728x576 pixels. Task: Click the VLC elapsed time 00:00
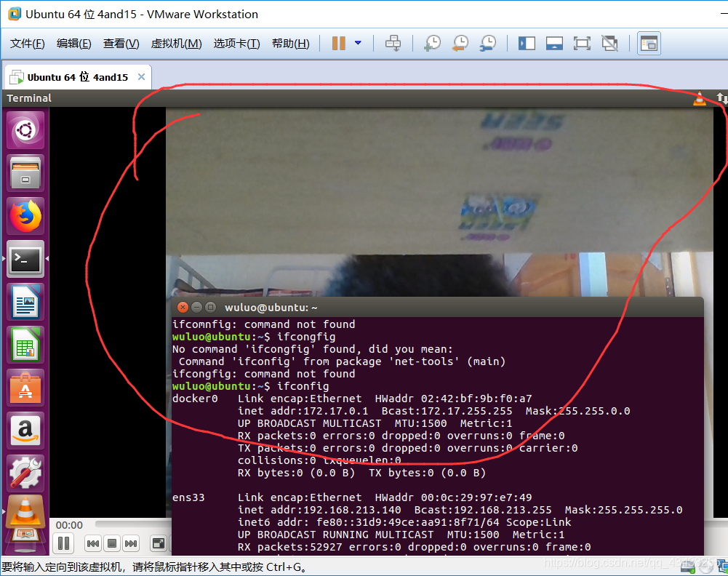pos(69,525)
